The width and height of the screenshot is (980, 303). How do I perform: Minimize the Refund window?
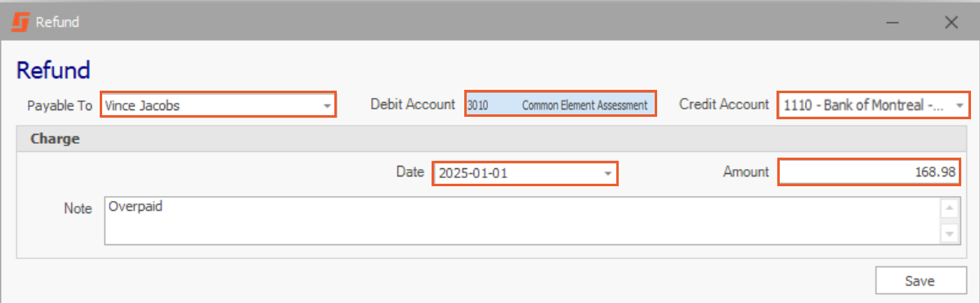(893, 23)
